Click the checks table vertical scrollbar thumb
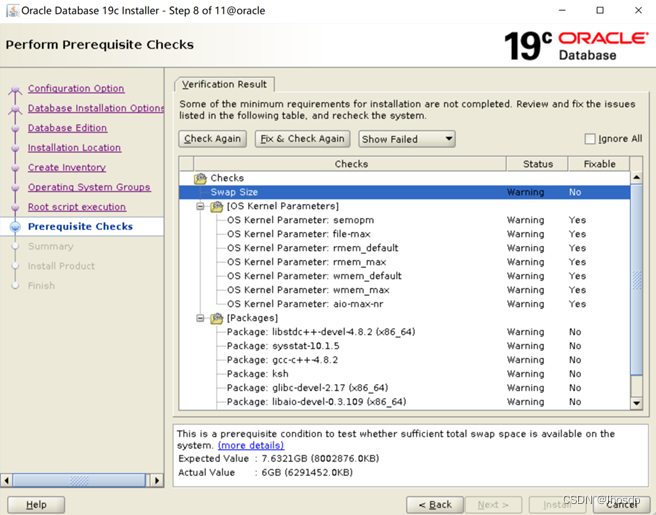Image resolution: width=656 pixels, height=515 pixels. point(636,280)
